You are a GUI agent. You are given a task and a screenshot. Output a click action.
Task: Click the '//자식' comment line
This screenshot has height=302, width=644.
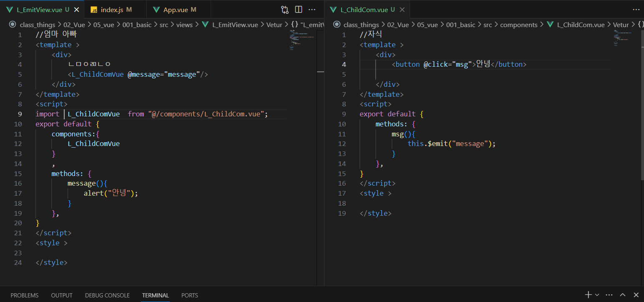click(371, 35)
